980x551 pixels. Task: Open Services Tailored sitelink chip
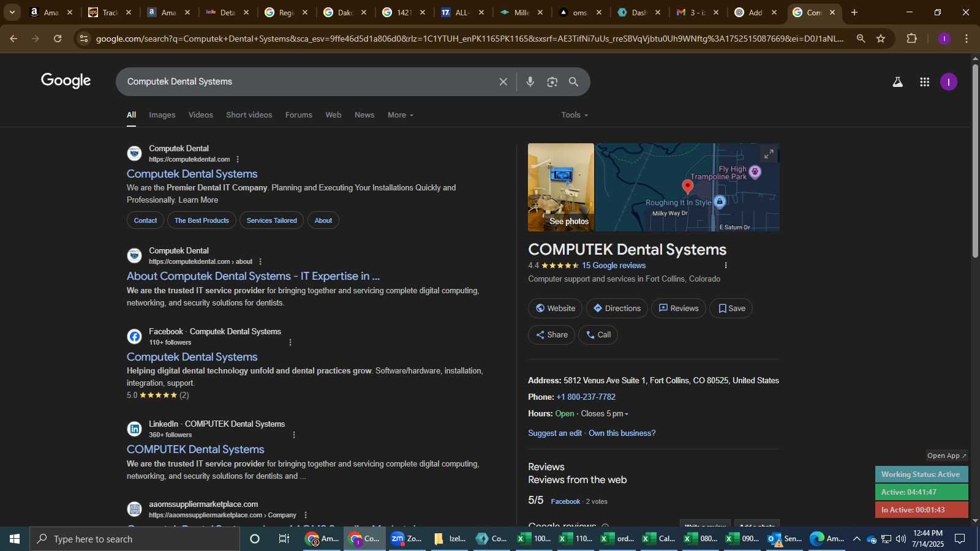click(x=271, y=220)
